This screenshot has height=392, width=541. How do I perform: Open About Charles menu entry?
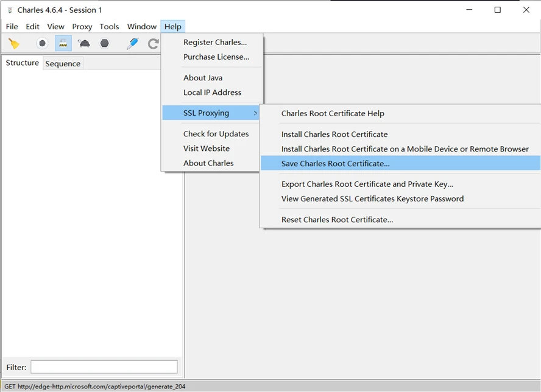point(208,163)
